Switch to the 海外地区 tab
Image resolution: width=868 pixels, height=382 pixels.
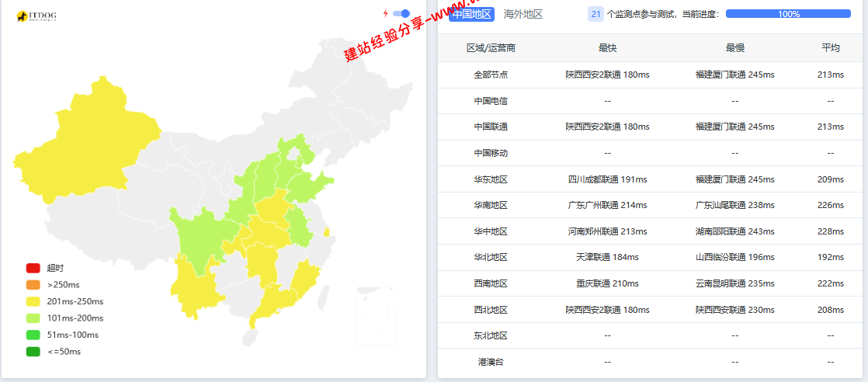(523, 14)
